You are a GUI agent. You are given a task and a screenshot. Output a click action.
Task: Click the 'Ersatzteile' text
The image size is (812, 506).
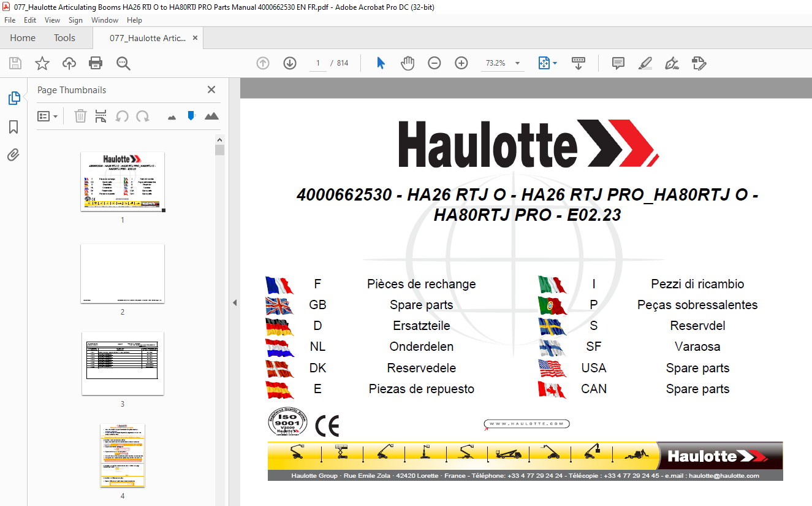coord(422,326)
